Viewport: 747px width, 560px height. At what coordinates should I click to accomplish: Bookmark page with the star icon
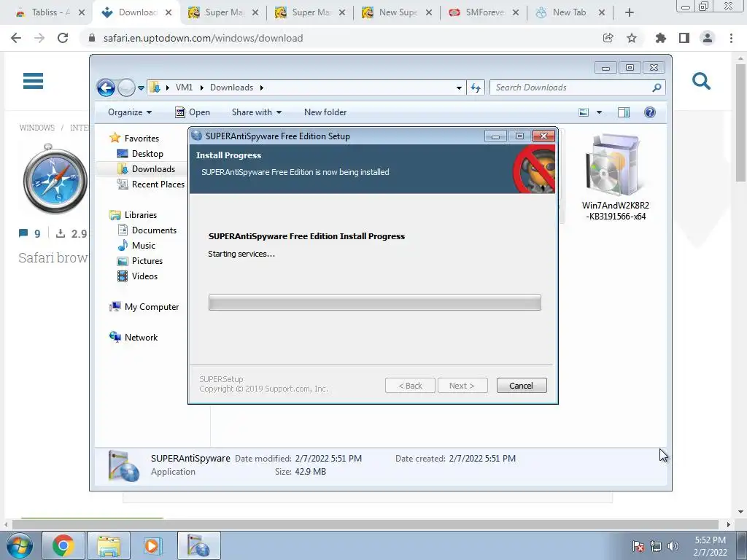[632, 38]
